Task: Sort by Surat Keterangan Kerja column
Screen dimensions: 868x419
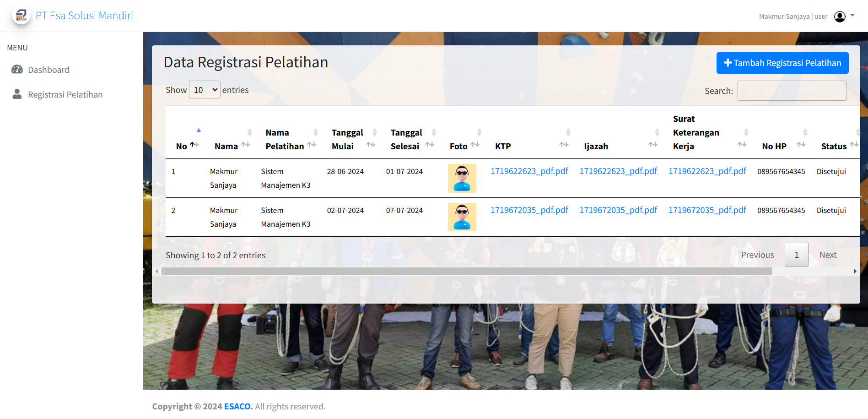Action: point(708,132)
